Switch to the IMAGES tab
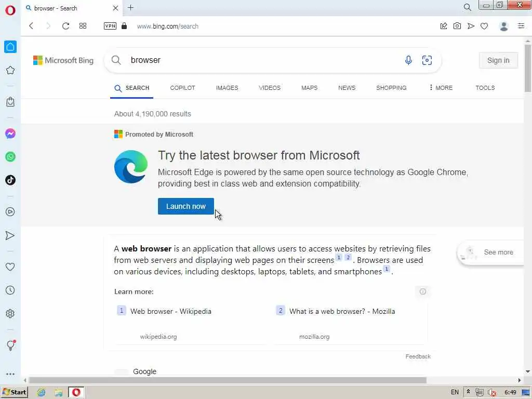Screen dimensions: 532x399 (x=227, y=88)
